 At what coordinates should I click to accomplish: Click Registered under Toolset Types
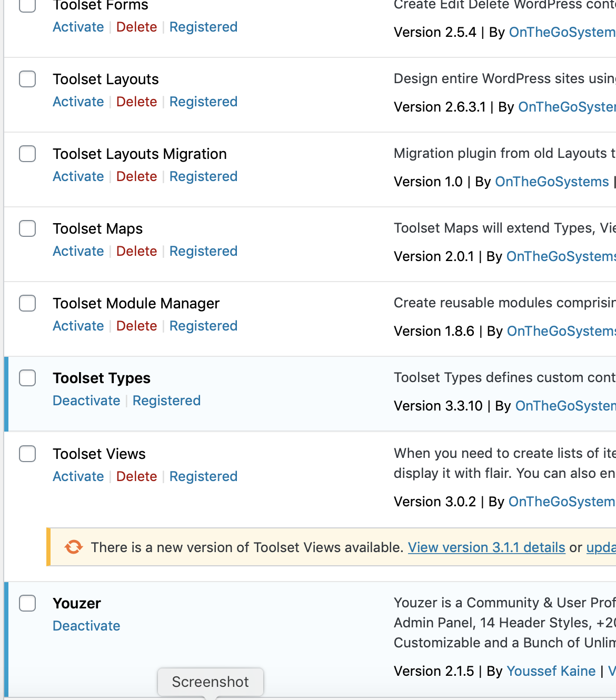pyautogui.click(x=166, y=401)
